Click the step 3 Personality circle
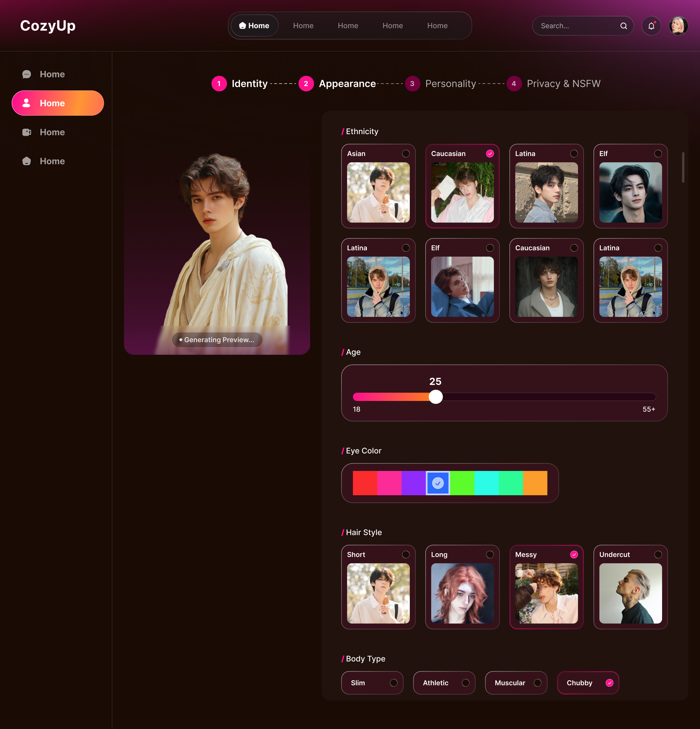Image resolution: width=700 pixels, height=729 pixels. coord(412,84)
